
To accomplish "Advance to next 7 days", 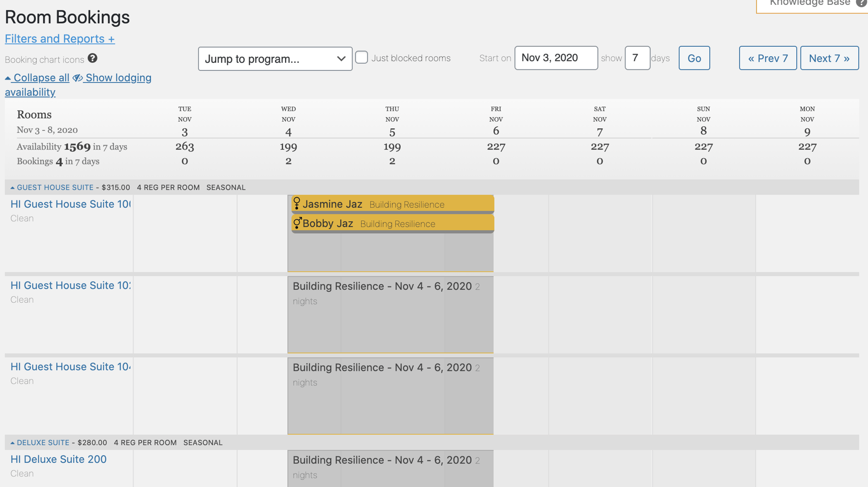I will 829,58.
